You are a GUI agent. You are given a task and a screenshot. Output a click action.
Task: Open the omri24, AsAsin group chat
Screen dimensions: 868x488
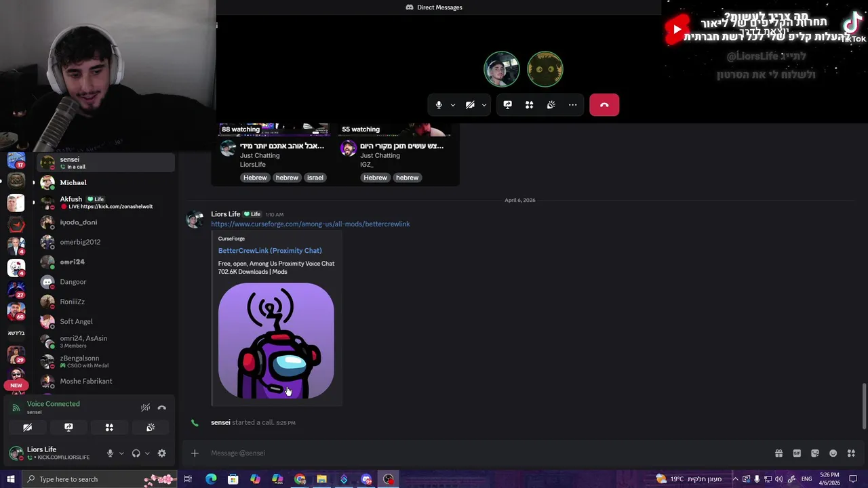(105, 341)
